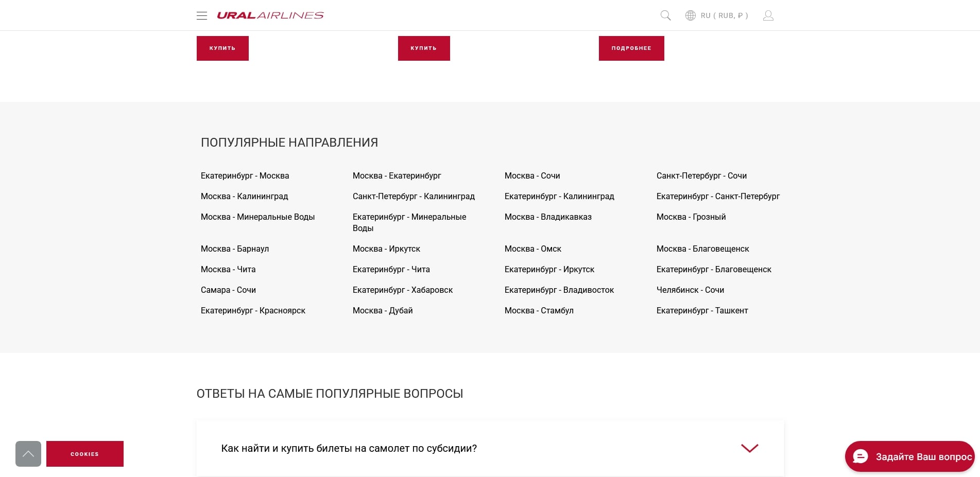
Task: Open Москва - Стамбул flights link
Action: pos(539,310)
